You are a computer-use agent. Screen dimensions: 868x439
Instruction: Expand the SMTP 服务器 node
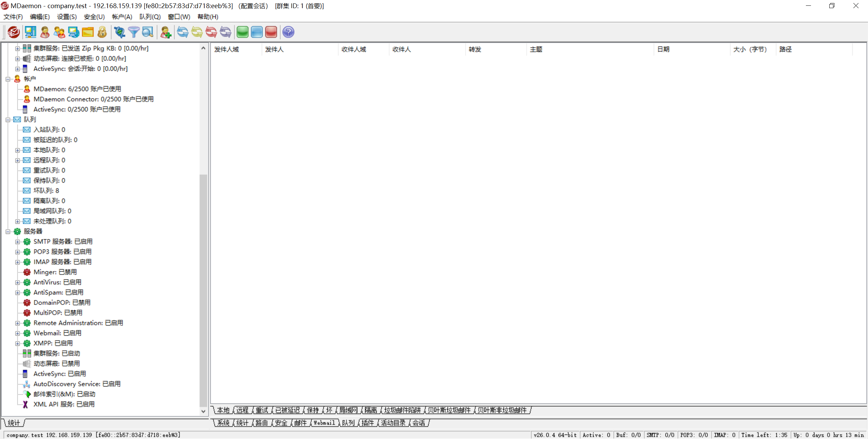click(x=17, y=242)
